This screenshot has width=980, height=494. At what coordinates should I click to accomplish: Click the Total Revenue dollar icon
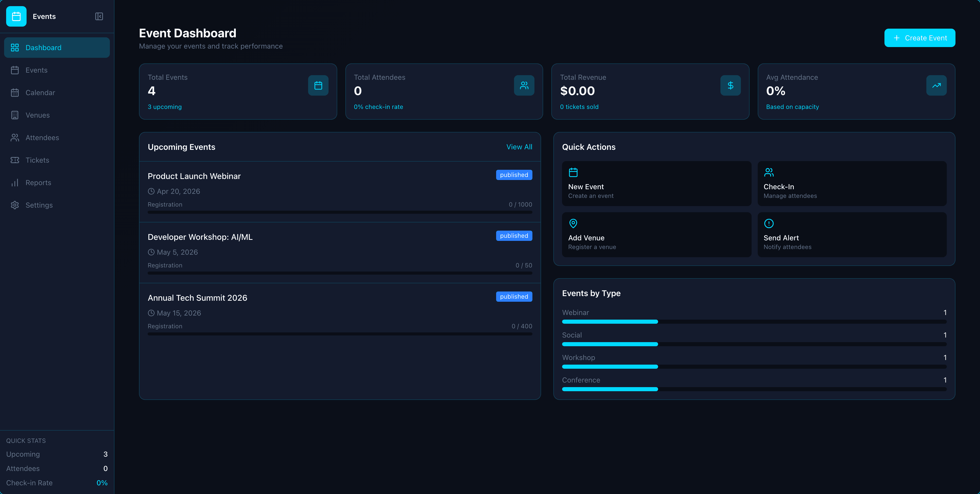pyautogui.click(x=730, y=85)
